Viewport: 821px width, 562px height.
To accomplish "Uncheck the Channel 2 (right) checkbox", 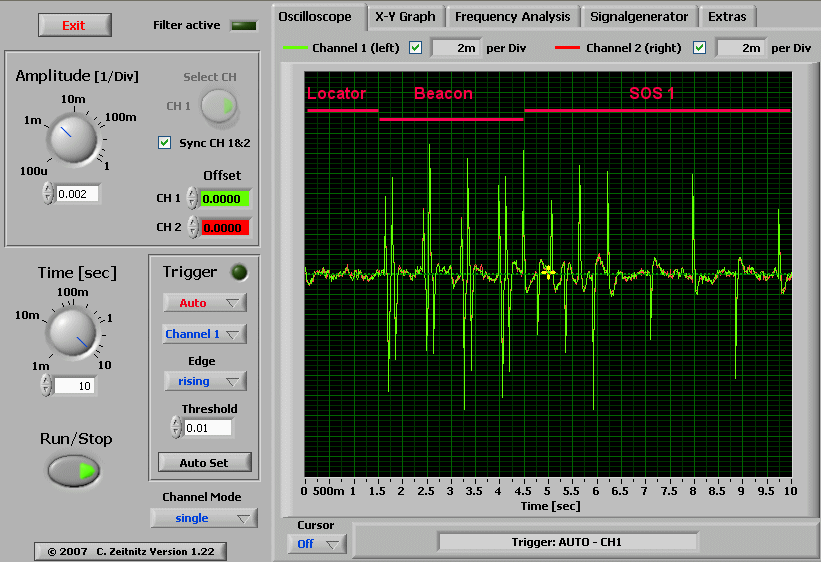I will tap(699, 48).
